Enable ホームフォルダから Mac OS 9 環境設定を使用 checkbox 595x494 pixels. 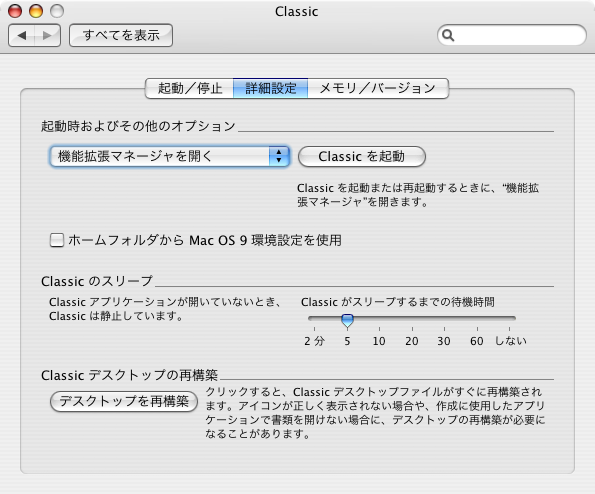pyautogui.click(x=57, y=240)
